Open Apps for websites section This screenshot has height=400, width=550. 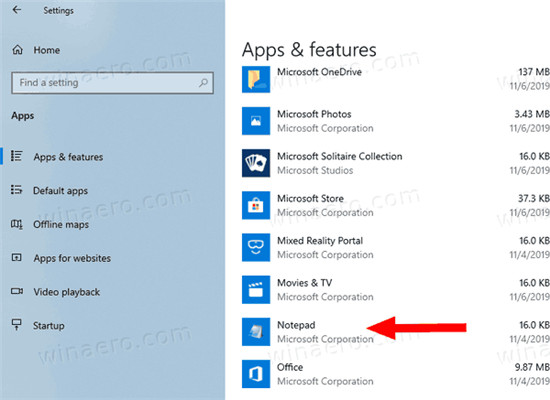coord(72,258)
